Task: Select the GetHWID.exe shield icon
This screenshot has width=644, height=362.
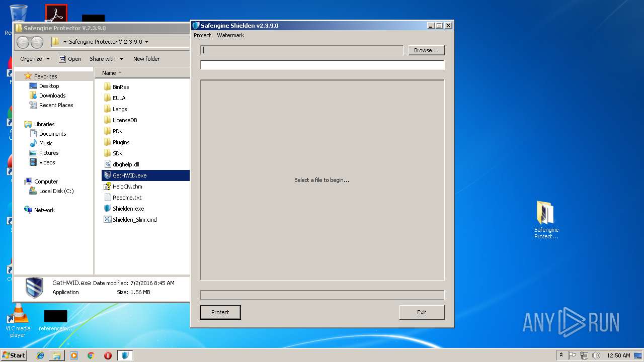Action: pos(107,175)
